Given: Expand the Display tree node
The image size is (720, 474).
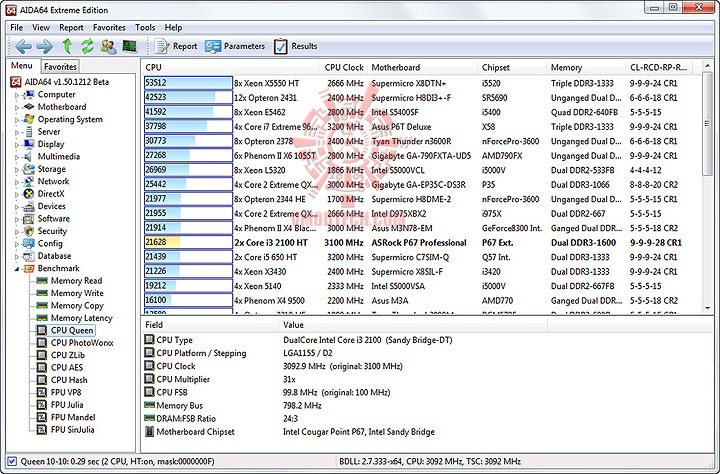Looking at the screenshot, I should tap(17, 145).
